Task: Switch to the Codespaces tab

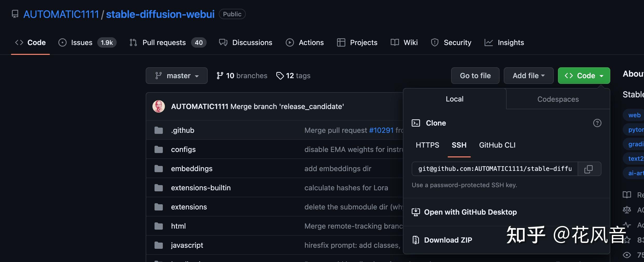Action: (558, 99)
